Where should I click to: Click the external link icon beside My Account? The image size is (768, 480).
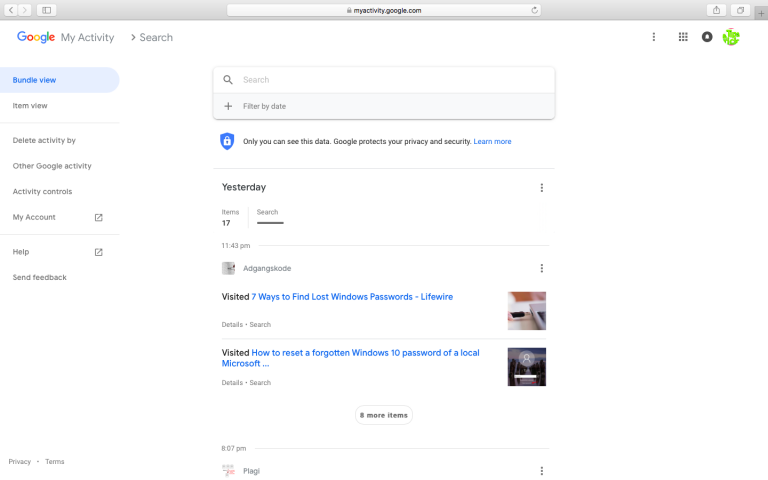[x=98, y=217]
